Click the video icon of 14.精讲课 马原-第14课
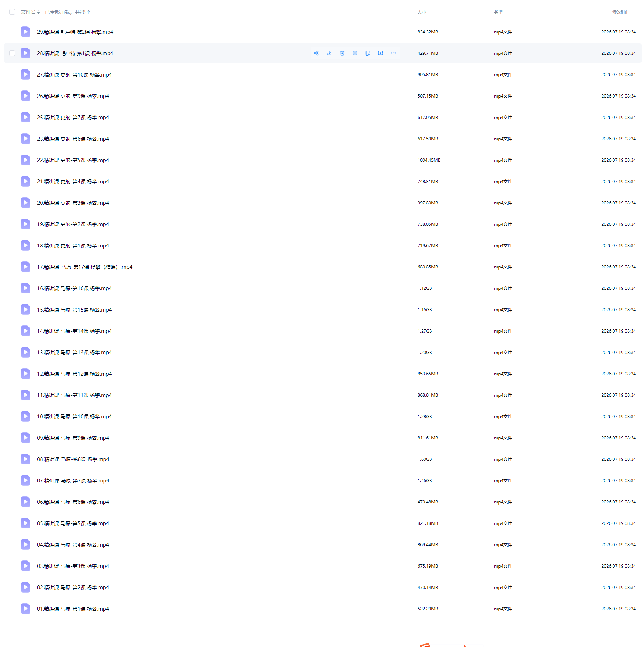 tap(26, 331)
